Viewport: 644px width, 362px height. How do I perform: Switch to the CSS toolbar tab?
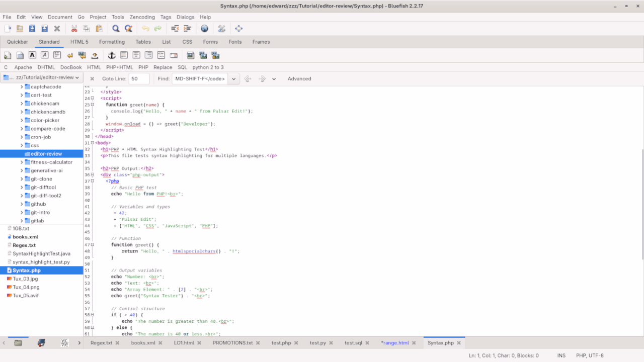click(187, 42)
